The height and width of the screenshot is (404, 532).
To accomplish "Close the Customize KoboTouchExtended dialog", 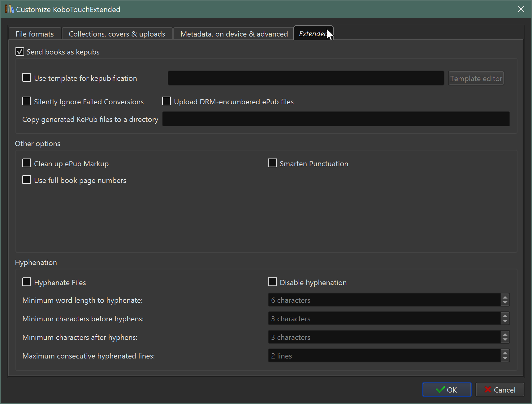I will coord(521,9).
